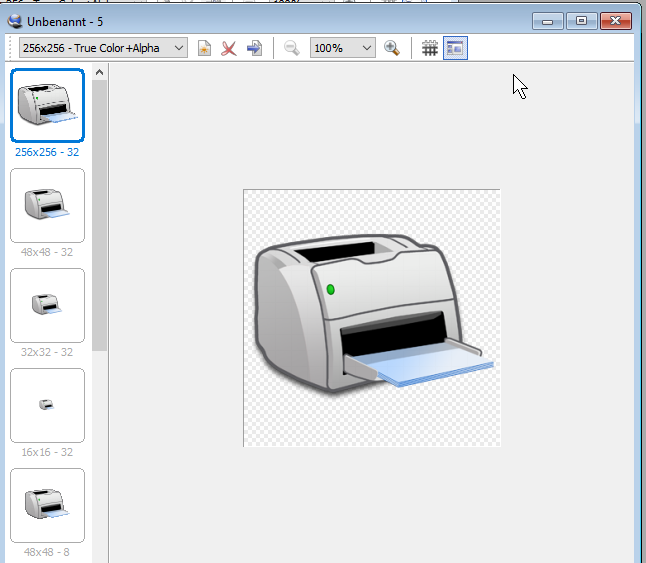Toggle the pixel grid display
This screenshot has width=646, height=563.
coord(430,48)
